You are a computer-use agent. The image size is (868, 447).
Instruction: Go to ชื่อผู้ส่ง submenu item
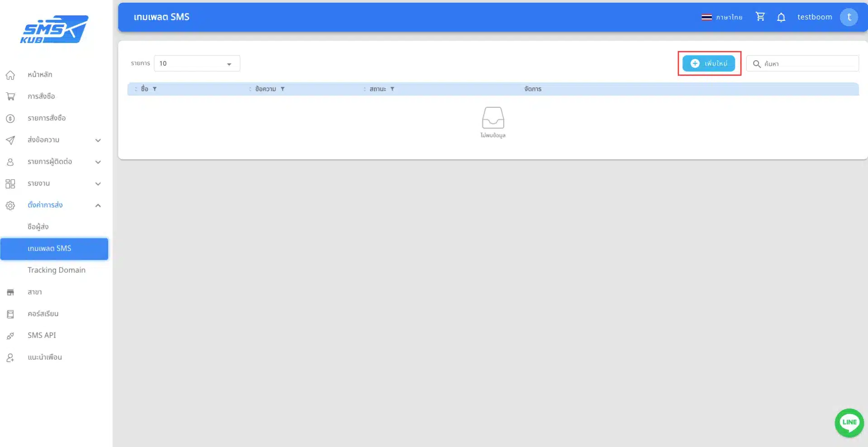click(38, 227)
